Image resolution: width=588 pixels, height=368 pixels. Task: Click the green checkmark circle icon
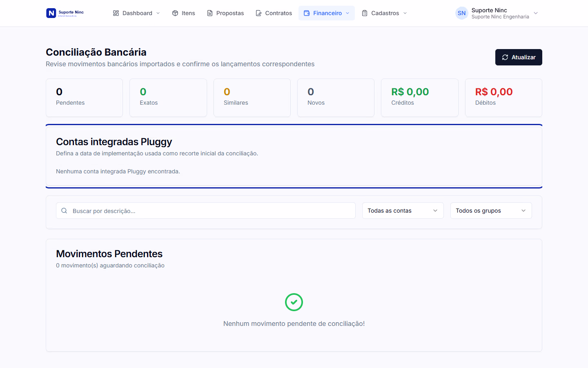(x=294, y=302)
